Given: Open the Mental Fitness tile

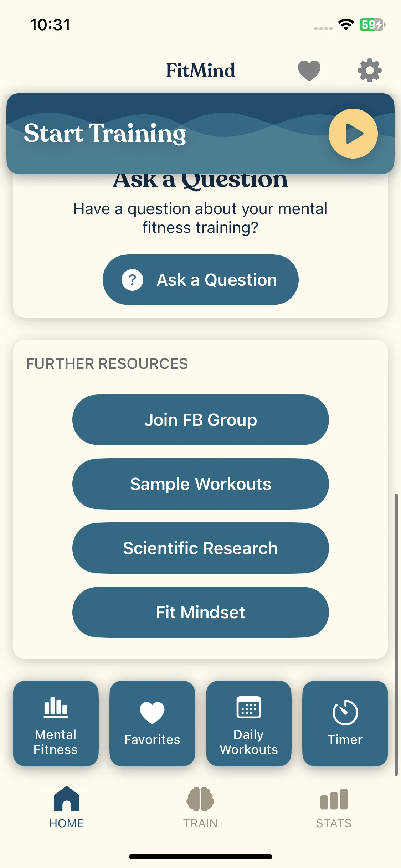Looking at the screenshot, I should [x=56, y=723].
